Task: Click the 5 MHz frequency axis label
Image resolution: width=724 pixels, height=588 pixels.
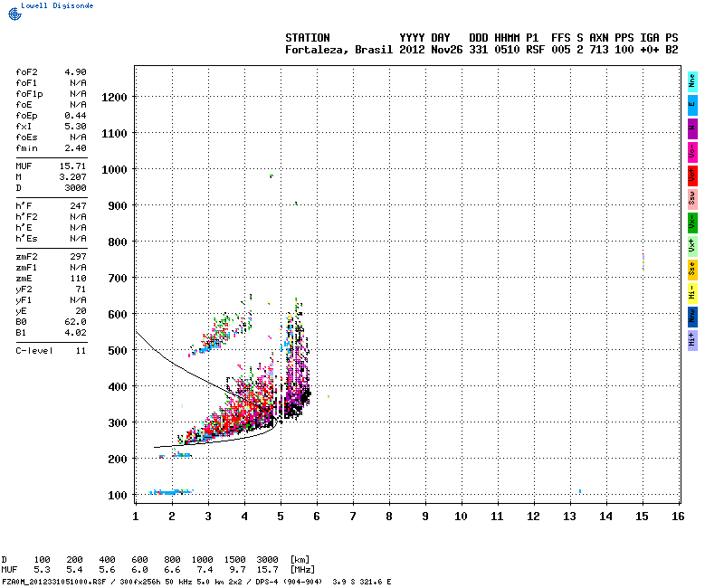Action: click(x=281, y=517)
